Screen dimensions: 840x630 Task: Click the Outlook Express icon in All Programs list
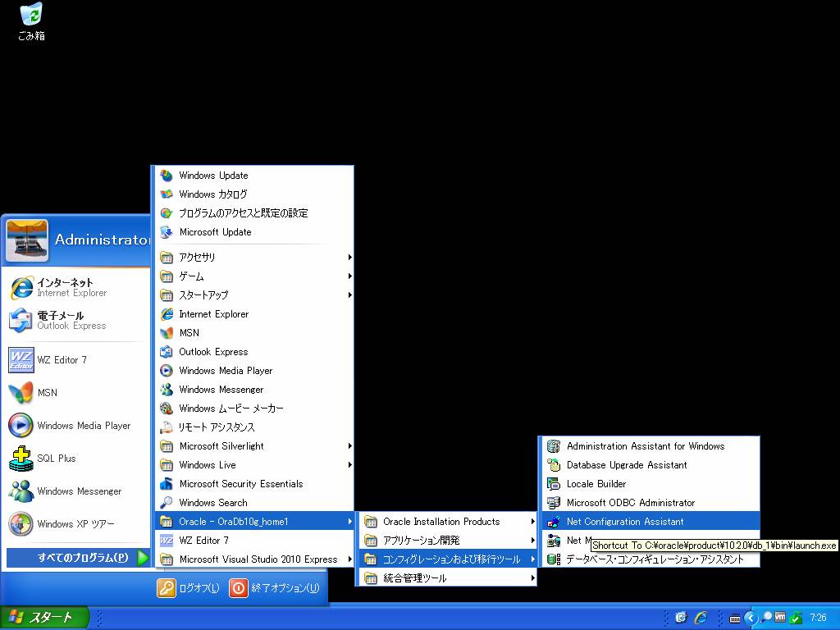point(167,351)
